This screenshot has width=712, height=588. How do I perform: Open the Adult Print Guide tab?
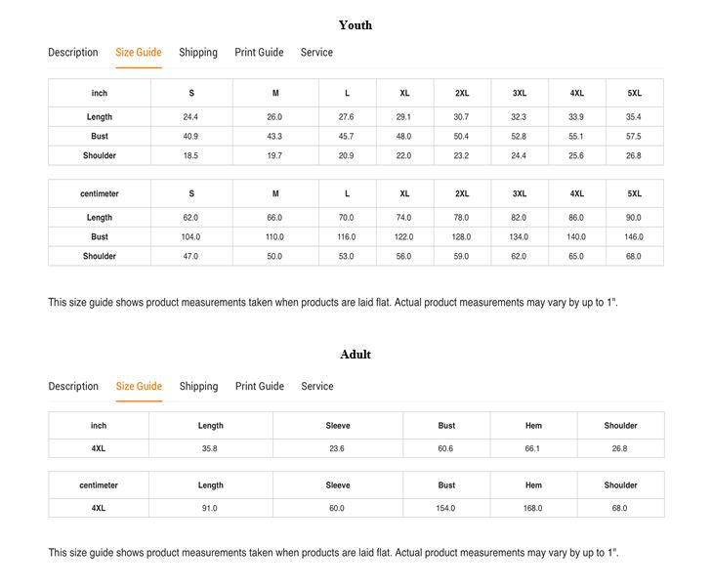(x=260, y=387)
